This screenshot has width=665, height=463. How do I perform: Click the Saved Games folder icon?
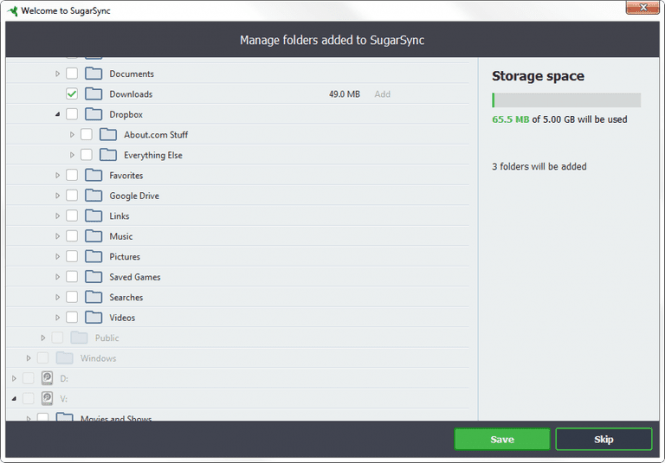tap(93, 277)
